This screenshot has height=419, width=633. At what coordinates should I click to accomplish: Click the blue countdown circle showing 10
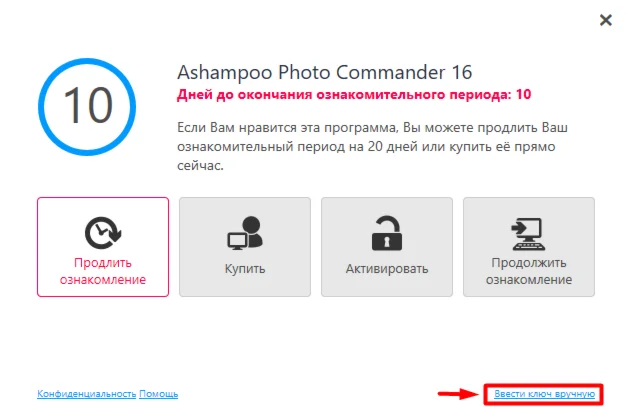tap(87, 107)
